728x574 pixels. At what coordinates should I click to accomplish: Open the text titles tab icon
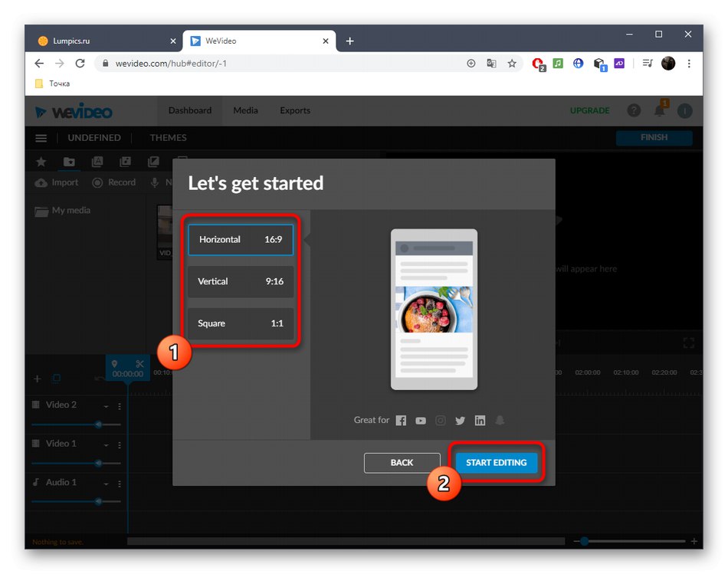point(97,162)
